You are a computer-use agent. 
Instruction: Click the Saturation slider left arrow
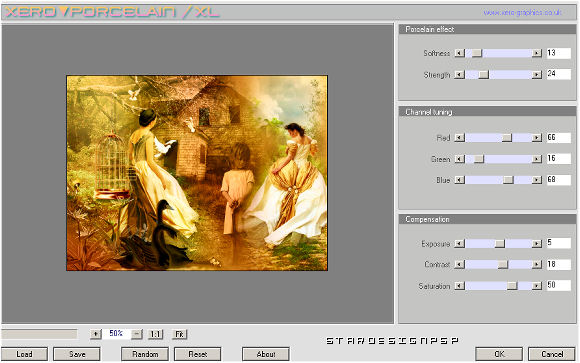tap(459, 286)
